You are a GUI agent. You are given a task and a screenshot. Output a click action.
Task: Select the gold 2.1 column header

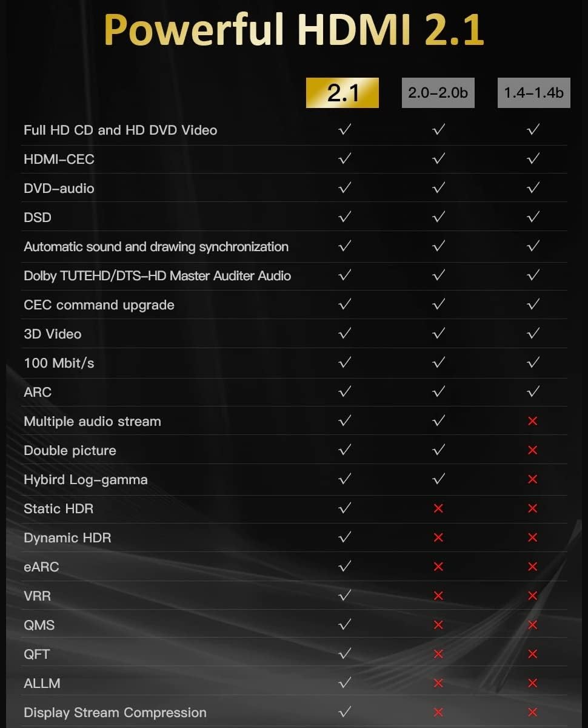coord(342,93)
